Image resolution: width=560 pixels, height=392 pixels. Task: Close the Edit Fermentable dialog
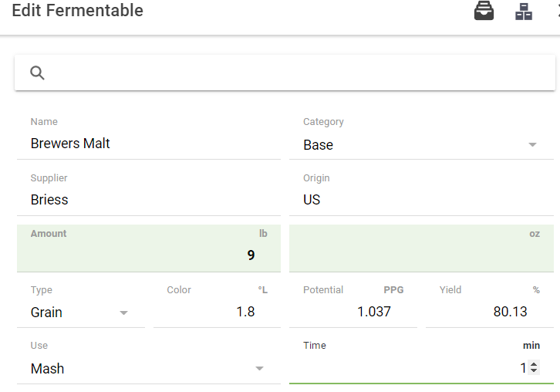coord(557,12)
